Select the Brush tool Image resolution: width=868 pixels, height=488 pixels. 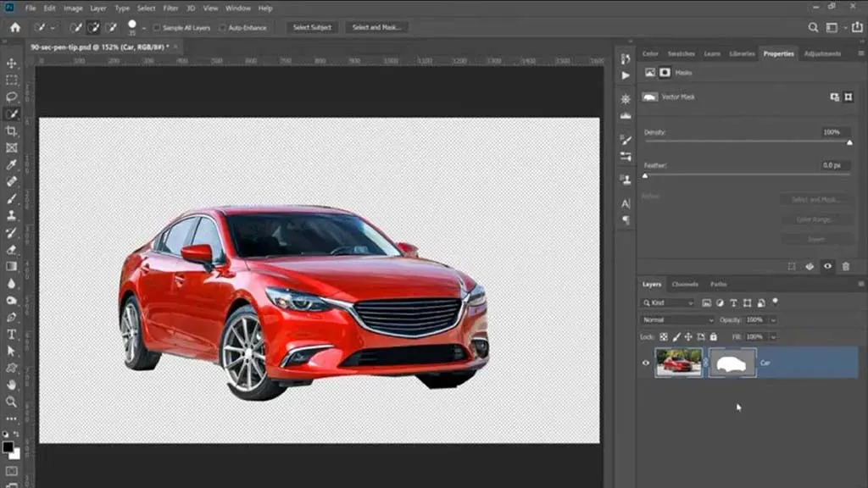click(x=11, y=198)
